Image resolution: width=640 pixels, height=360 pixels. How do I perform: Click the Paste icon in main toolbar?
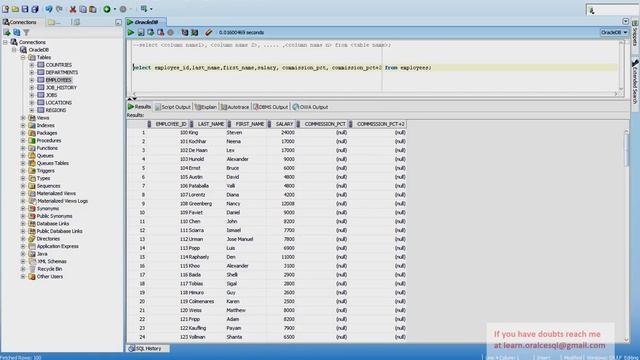[93, 9]
